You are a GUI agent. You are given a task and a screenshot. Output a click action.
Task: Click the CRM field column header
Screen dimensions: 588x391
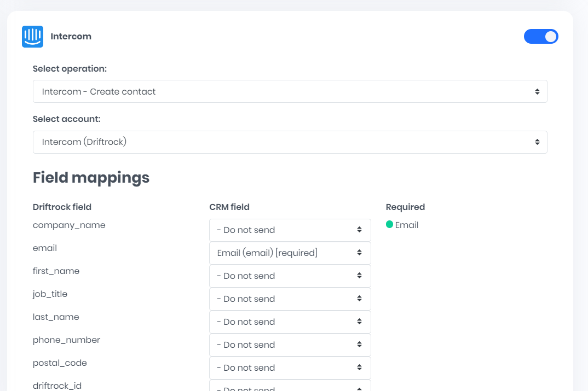[229, 207]
